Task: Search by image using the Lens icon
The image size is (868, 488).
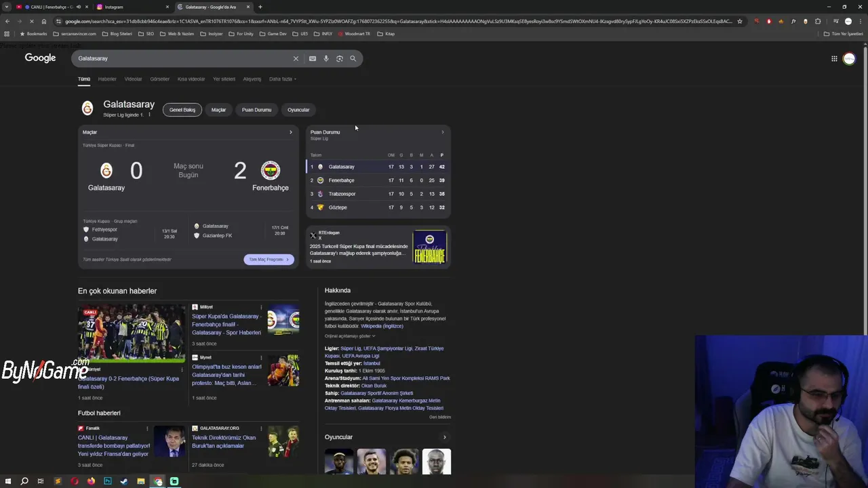Action: pyautogui.click(x=340, y=58)
